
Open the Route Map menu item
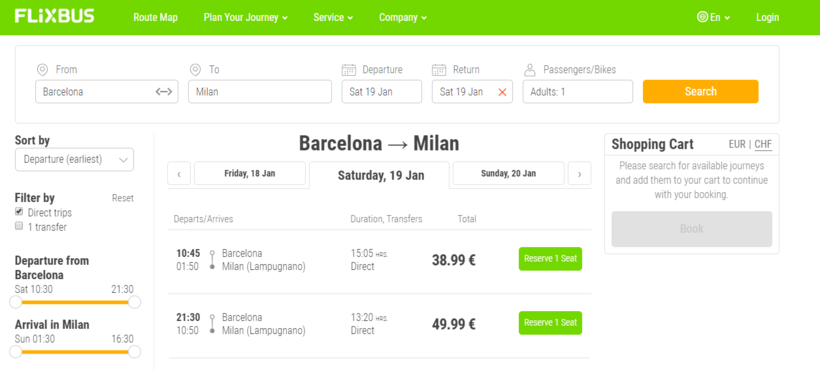tap(155, 17)
